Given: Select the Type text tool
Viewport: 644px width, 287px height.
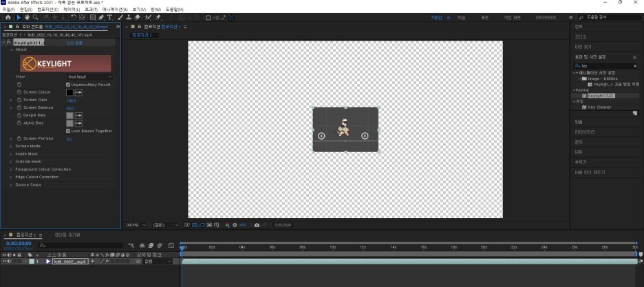Looking at the screenshot, I should click(x=109, y=18).
